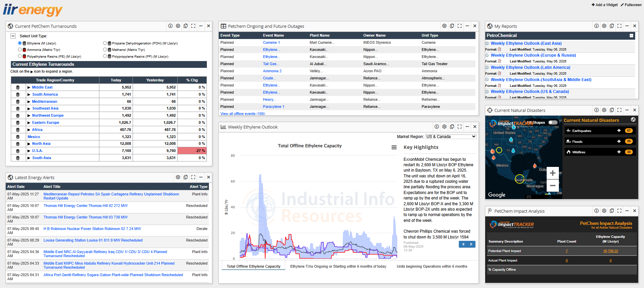Expand the South America region row
Screen dimensions: 644x288
[29, 95]
